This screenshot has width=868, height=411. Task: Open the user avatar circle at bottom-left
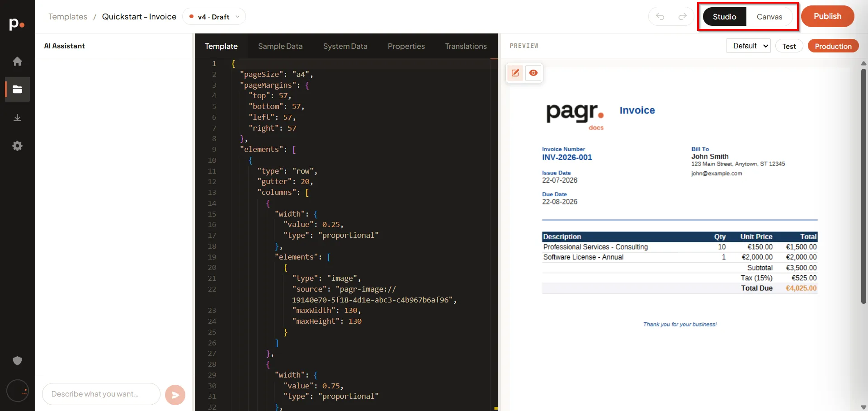18,390
